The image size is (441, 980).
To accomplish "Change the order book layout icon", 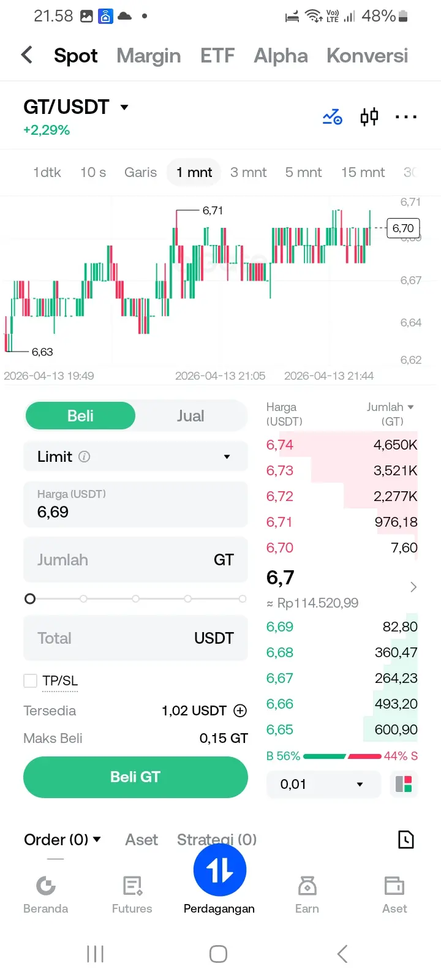I will (x=404, y=784).
